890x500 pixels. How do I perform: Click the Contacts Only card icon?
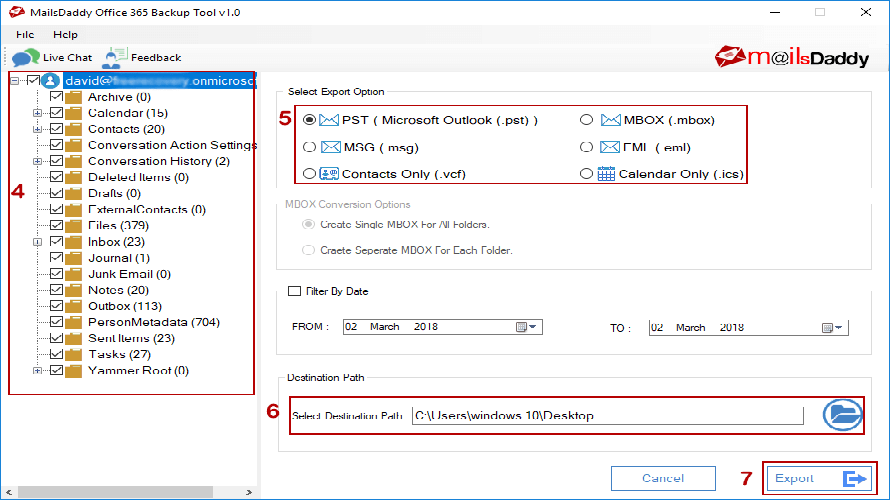click(329, 173)
